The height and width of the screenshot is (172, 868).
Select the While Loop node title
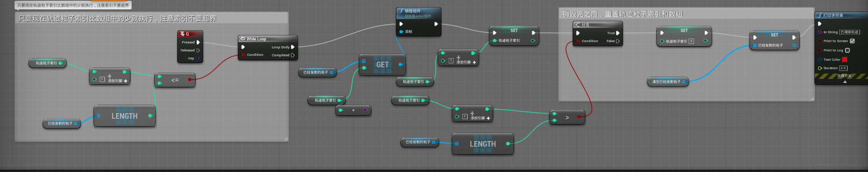pos(256,39)
